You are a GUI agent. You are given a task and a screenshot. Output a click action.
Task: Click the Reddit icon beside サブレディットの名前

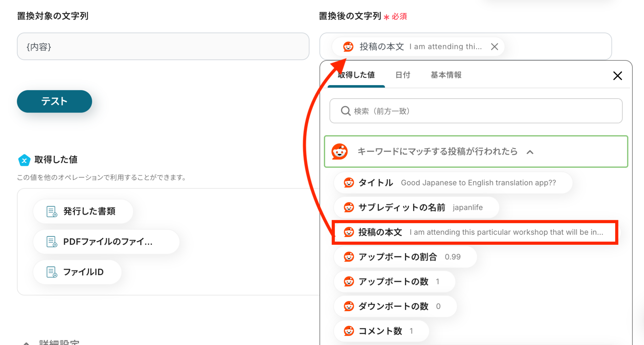pyautogui.click(x=349, y=207)
